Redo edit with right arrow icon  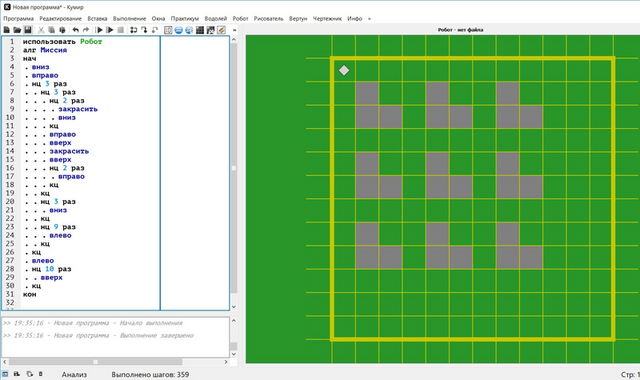click(86, 30)
